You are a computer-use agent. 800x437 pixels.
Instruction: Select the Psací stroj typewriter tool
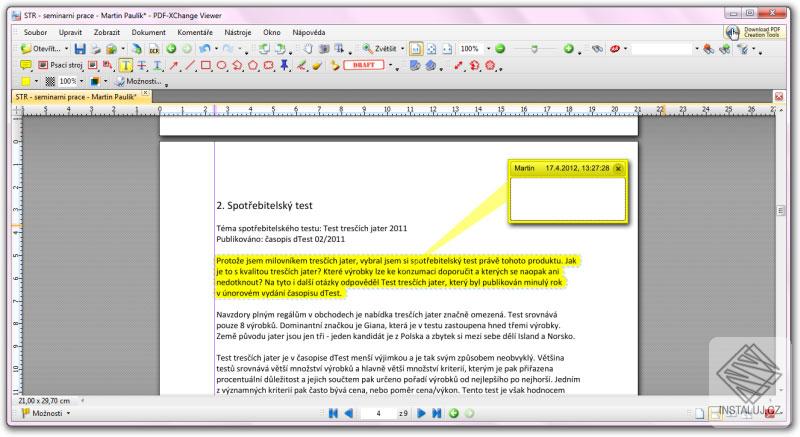click(61, 65)
